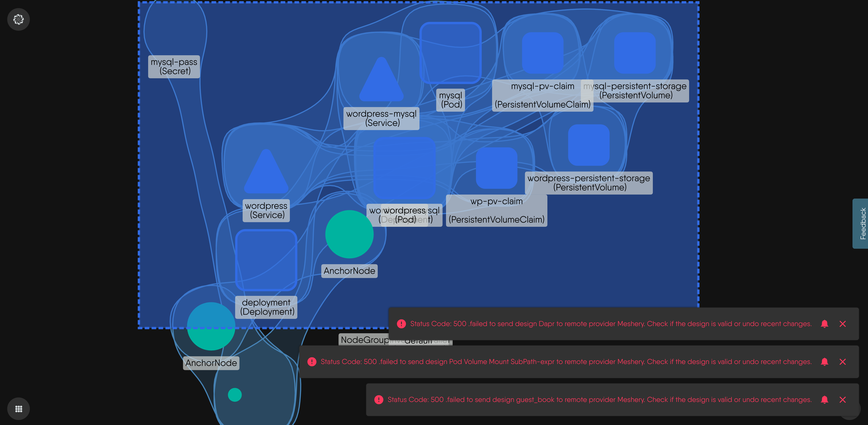Dismiss the Pod Volume Mount SubPath-expr error
The width and height of the screenshot is (868, 425).
(843, 362)
